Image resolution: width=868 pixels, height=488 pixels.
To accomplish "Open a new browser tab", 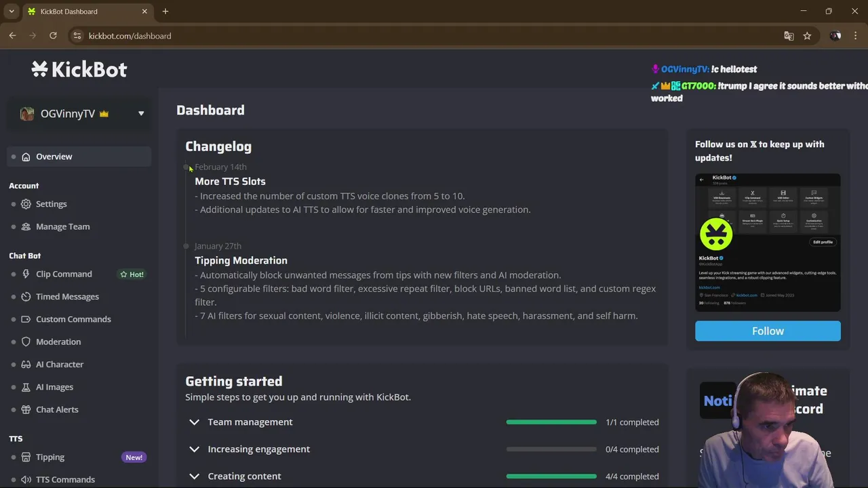I will [x=165, y=12].
